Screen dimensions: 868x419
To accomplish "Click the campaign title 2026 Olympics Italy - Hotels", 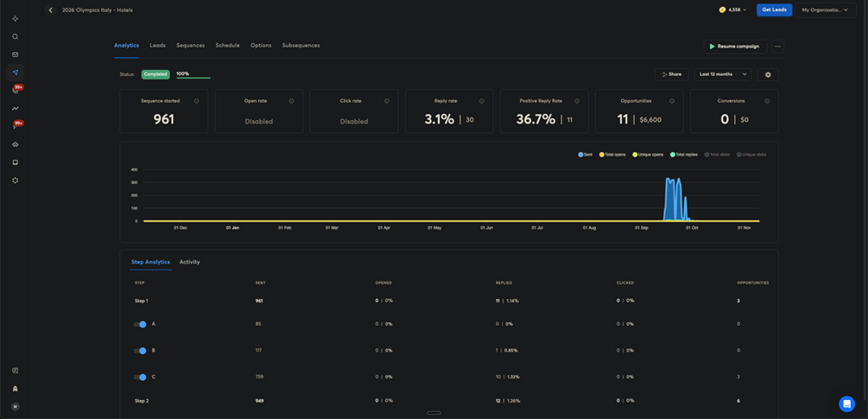I will 98,10.
